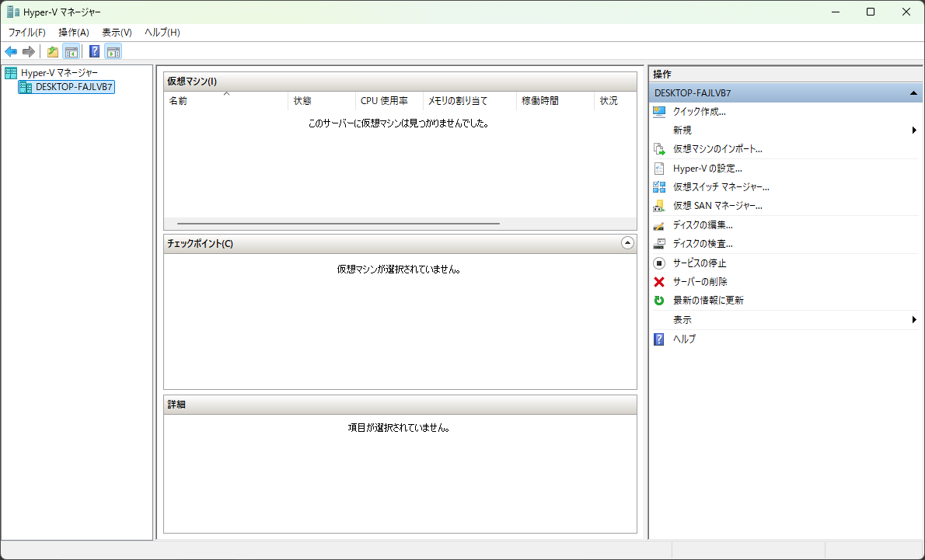Image resolution: width=925 pixels, height=560 pixels.
Task: Click the 仮想マシン(I) pane header
Action: [400, 82]
